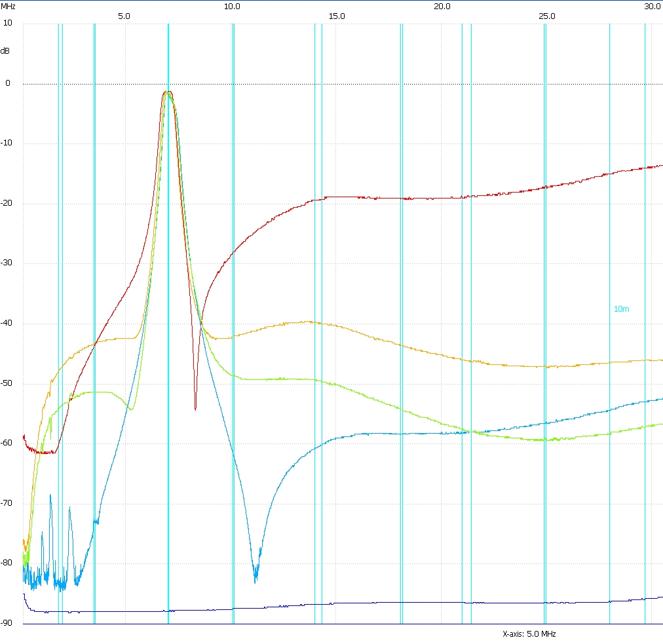Screen dimensions: 663x644
Task: Select the 10.0 frequency axis tick label
Action: pos(231,6)
